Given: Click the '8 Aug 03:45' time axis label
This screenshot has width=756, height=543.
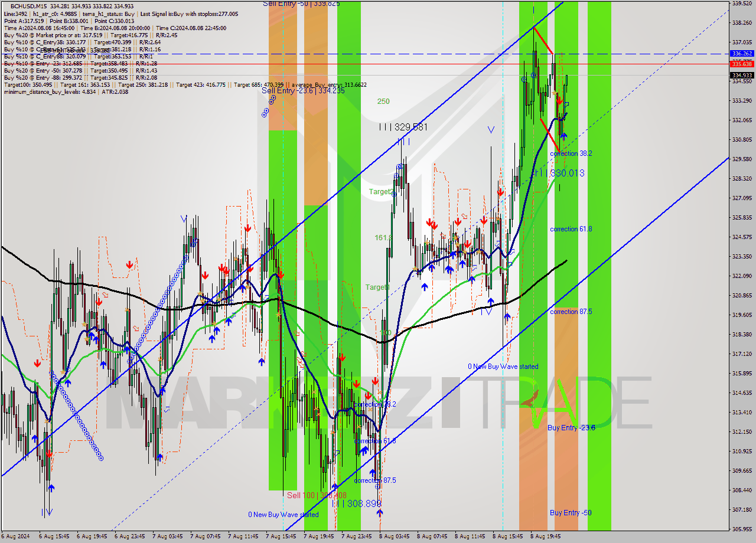Looking at the screenshot, I should (x=395, y=537).
